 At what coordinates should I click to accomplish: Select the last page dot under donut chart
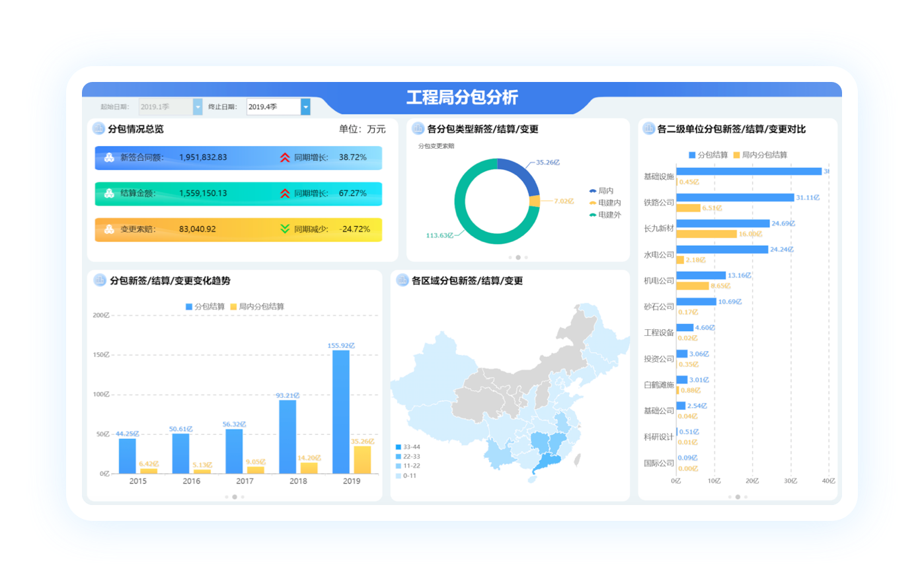point(526,257)
